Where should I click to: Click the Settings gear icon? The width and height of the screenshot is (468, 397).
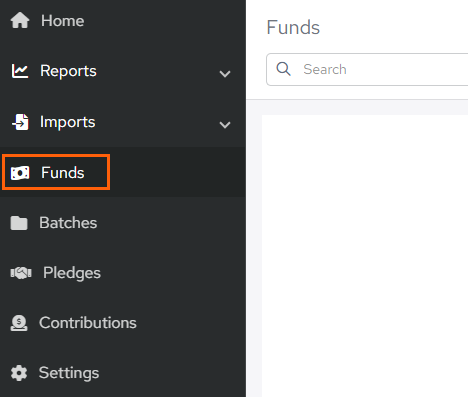pos(19,373)
